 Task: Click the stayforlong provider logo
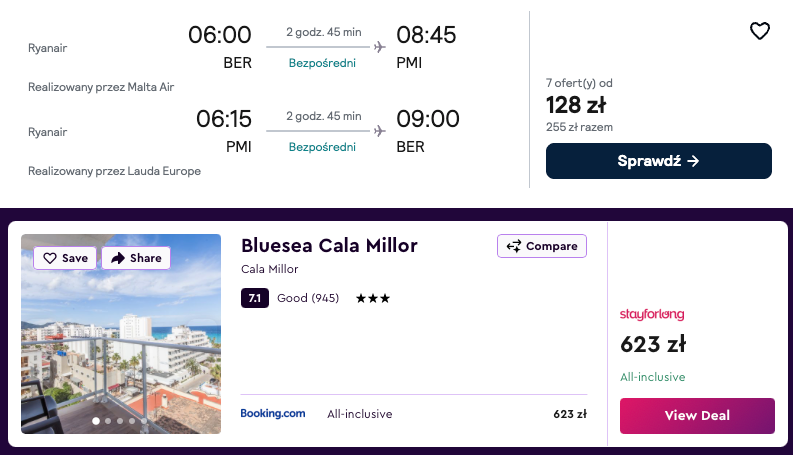click(x=652, y=314)
